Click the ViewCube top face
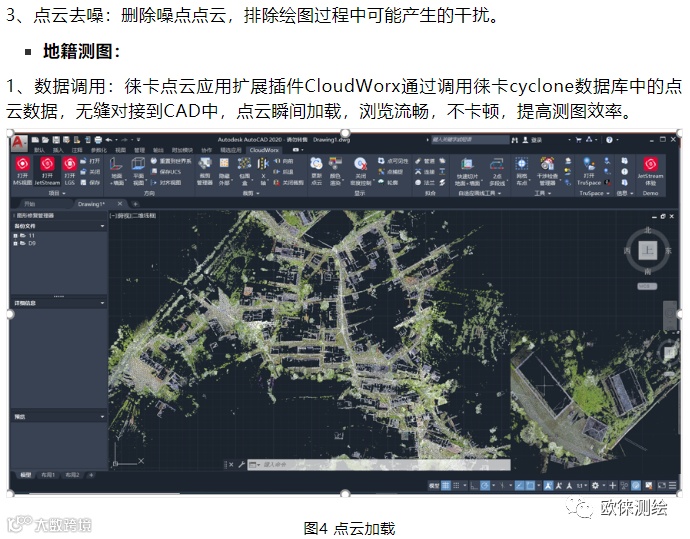 click(648, 250)
